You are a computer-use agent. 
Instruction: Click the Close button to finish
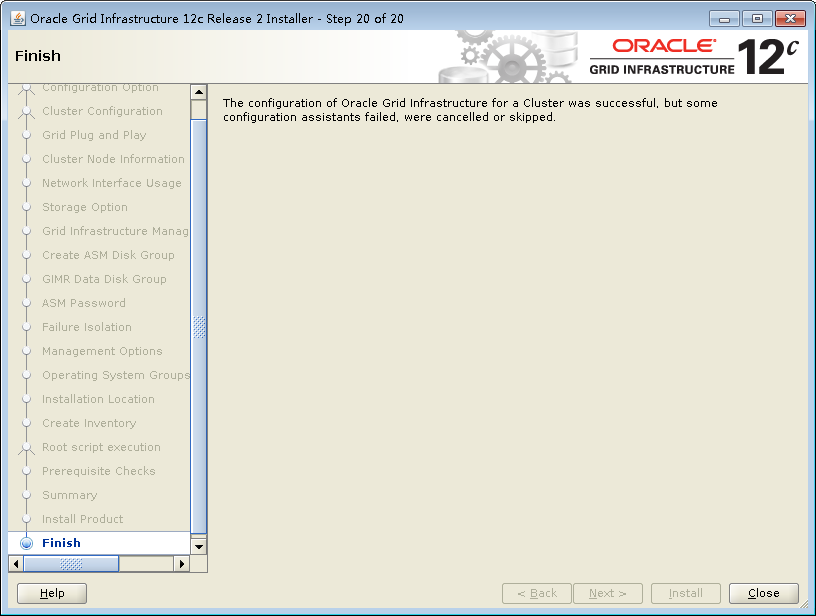pos(763,593)
